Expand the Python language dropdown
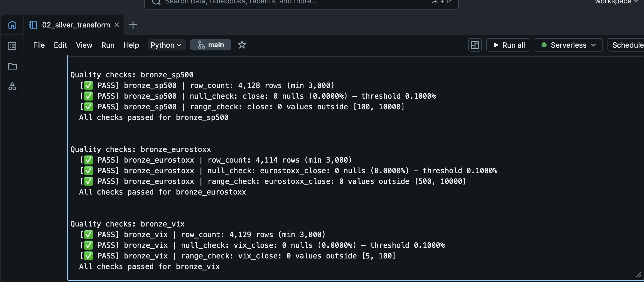 pyautogui.click(x=166, y=45)
